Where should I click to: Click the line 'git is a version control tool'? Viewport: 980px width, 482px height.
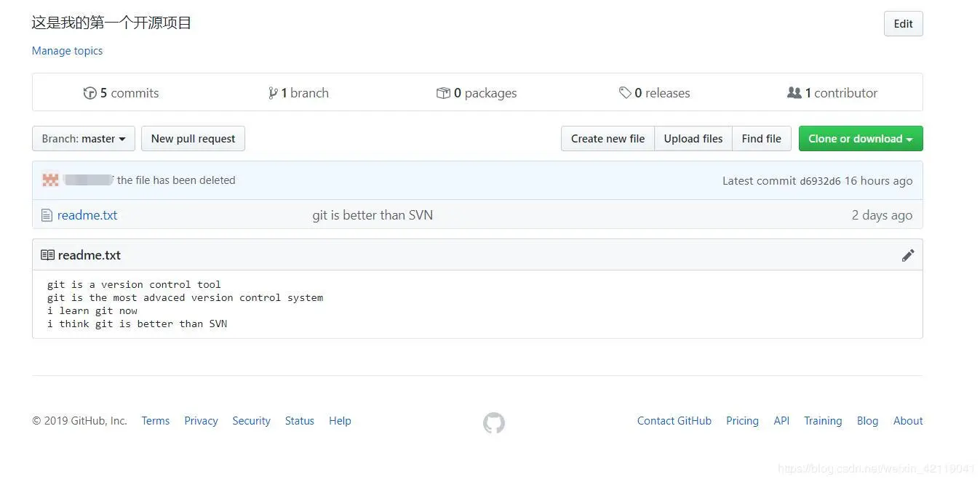click(x=134, y=284)
